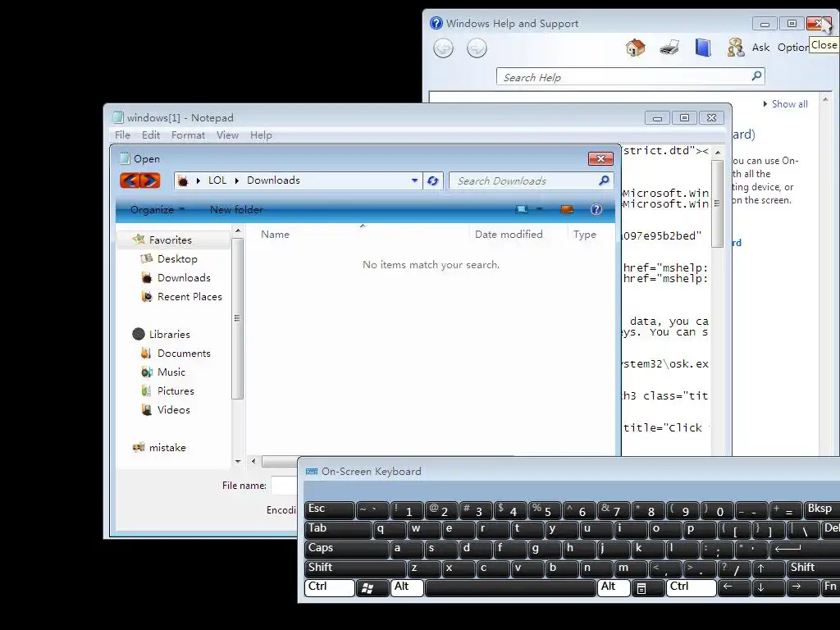Click Forward arrow in Open dialog
Image resolution: width=840 pixels, height=630 pixels.
point(150,180)
